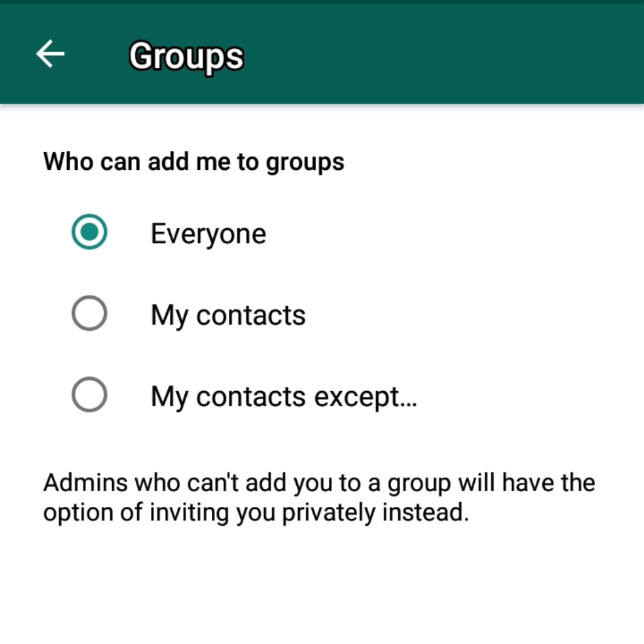Click the filled teal dot inside Everyone radio
Viewport: 644px width, 644px height.
89,231
